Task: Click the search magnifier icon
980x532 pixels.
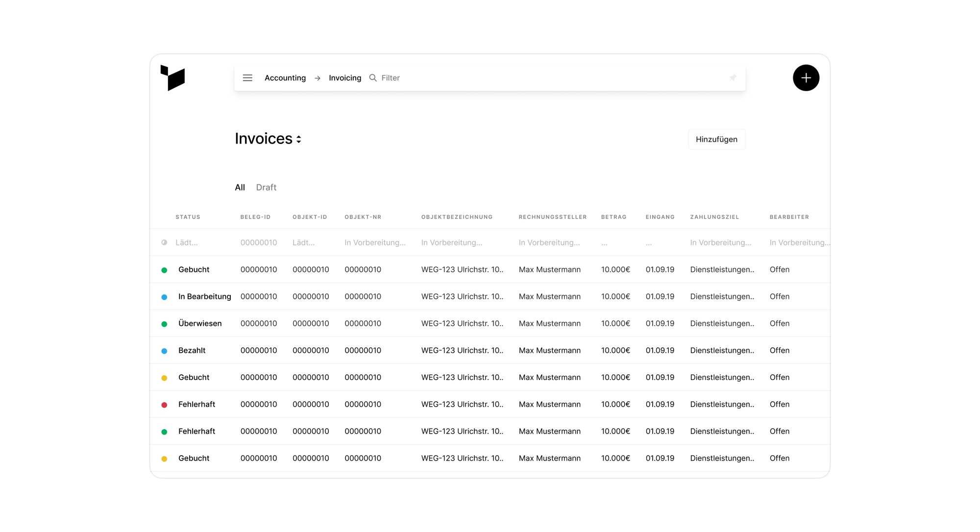Action: (x=373, y=78)
